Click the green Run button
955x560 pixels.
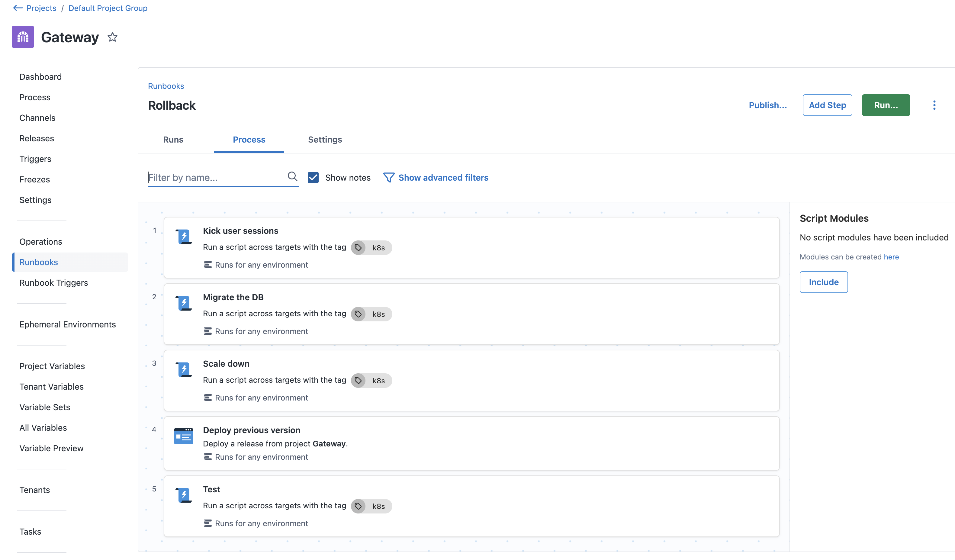click(x=886, y=105)
